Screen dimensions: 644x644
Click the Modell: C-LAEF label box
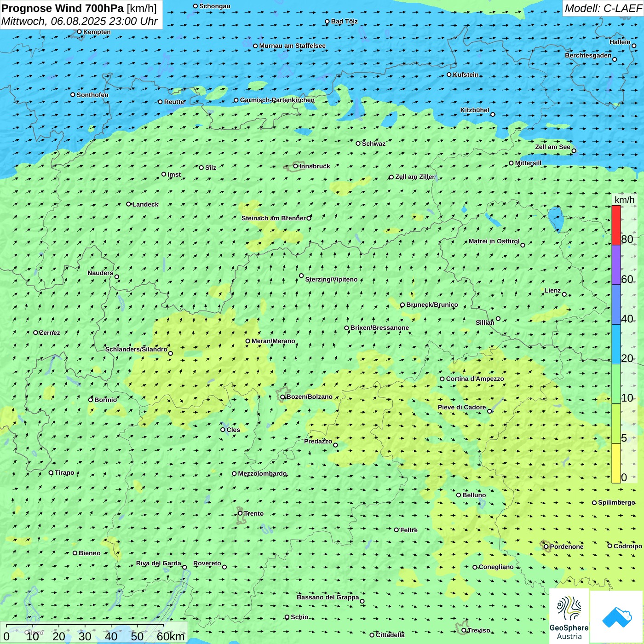click(x=603, y=8)
